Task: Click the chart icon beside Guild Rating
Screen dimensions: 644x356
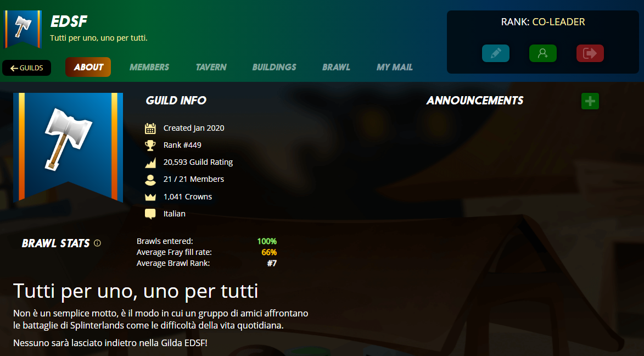Action: point(150,163)
